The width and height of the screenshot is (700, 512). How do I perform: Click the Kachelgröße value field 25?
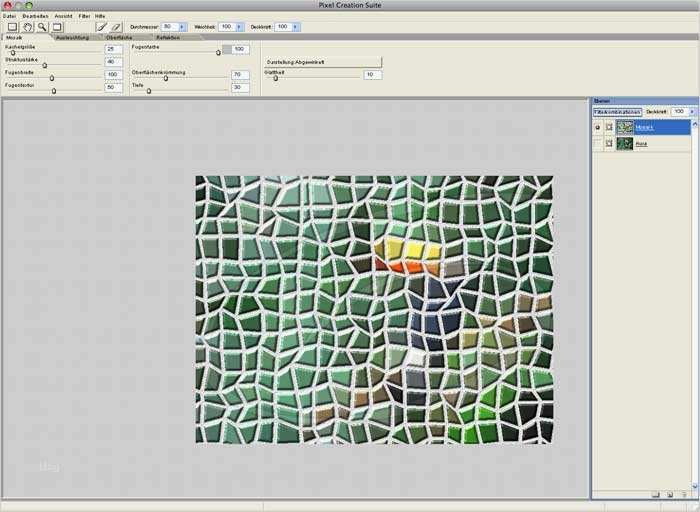(113, 49)
